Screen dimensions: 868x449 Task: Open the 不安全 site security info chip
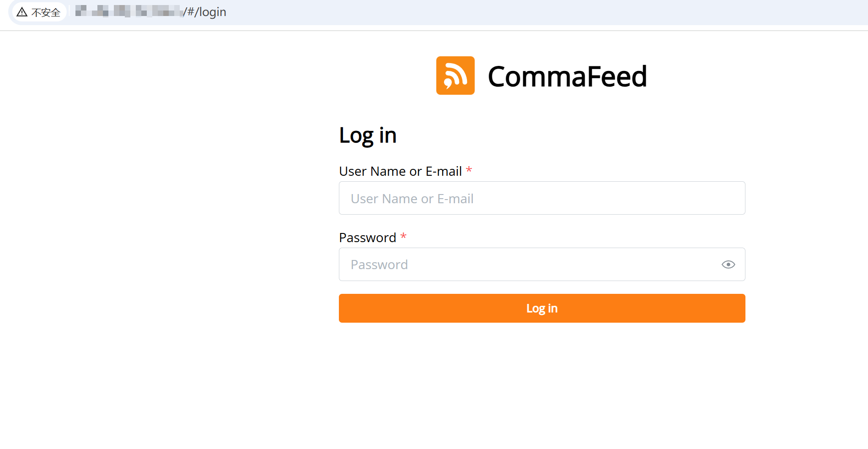(x=38, y=12)
